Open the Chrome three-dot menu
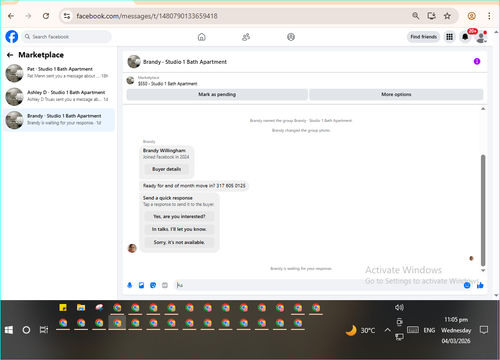Screen dimensions: 500x360 pyautogui.click(x=489, y=16)
